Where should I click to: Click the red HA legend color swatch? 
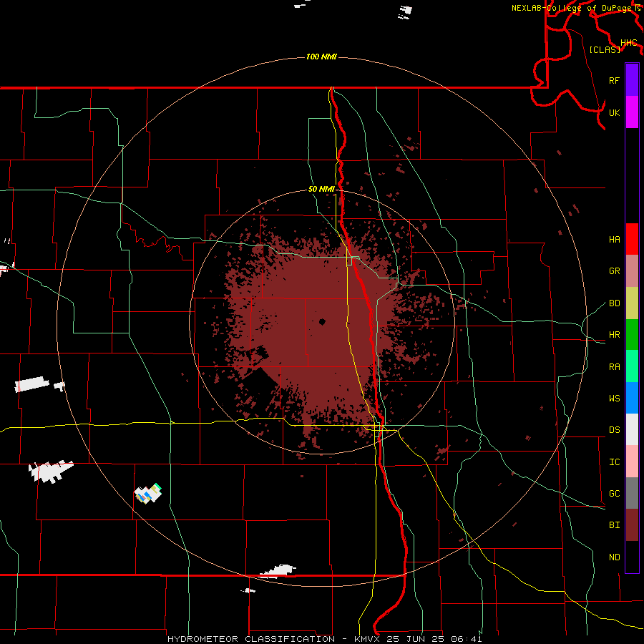(x=632, y=239)
